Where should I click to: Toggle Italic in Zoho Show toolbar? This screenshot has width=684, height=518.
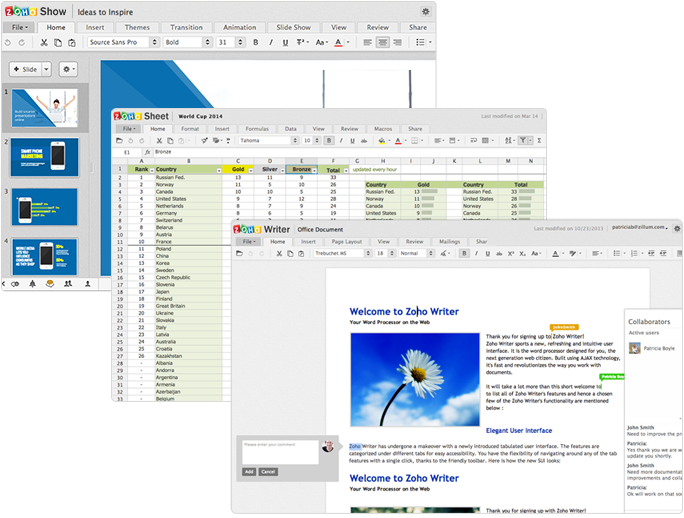coord(270,42)
